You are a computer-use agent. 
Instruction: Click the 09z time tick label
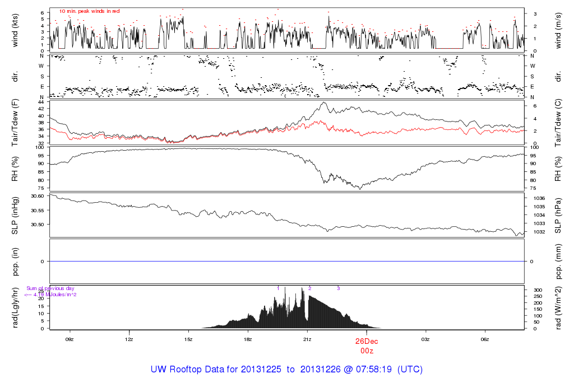tap(70, 339)
